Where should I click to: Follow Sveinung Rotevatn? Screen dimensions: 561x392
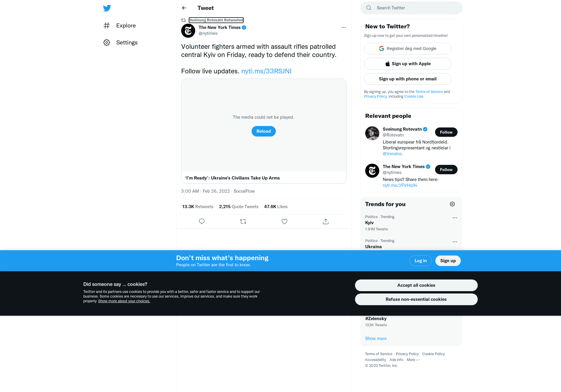(x=446, y=132)
